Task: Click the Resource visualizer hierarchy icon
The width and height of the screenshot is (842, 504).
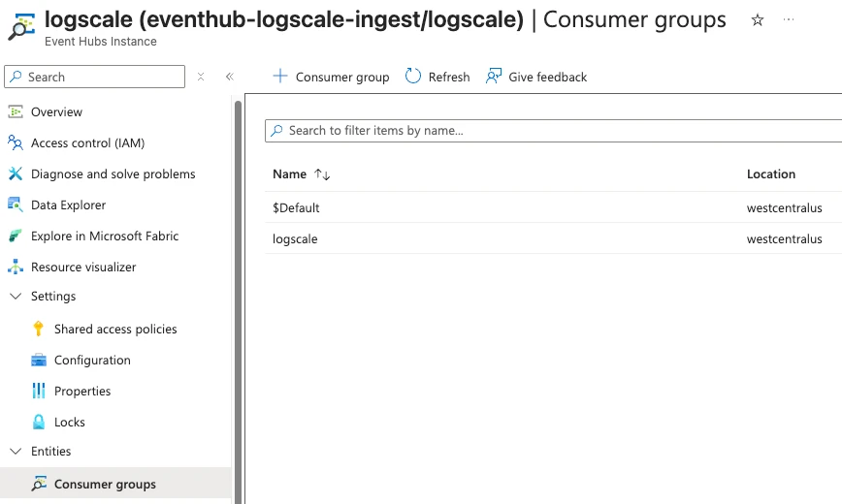Action: pos(16,267)
